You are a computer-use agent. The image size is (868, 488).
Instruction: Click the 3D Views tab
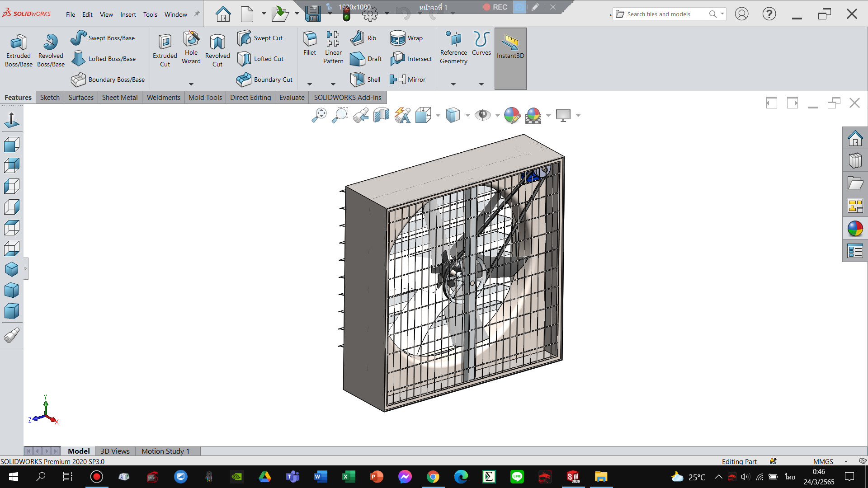click(115, 451)
